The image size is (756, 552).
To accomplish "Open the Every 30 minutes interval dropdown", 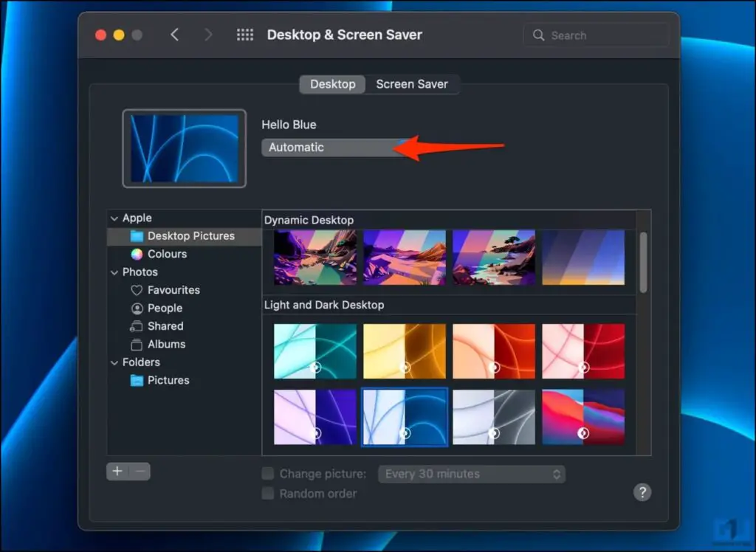I will 472,474.
